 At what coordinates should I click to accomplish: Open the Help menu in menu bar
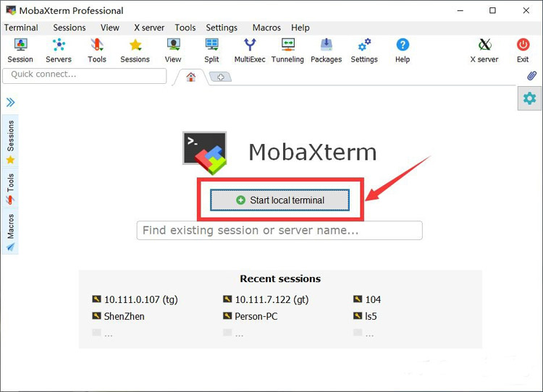coord(300,27)
